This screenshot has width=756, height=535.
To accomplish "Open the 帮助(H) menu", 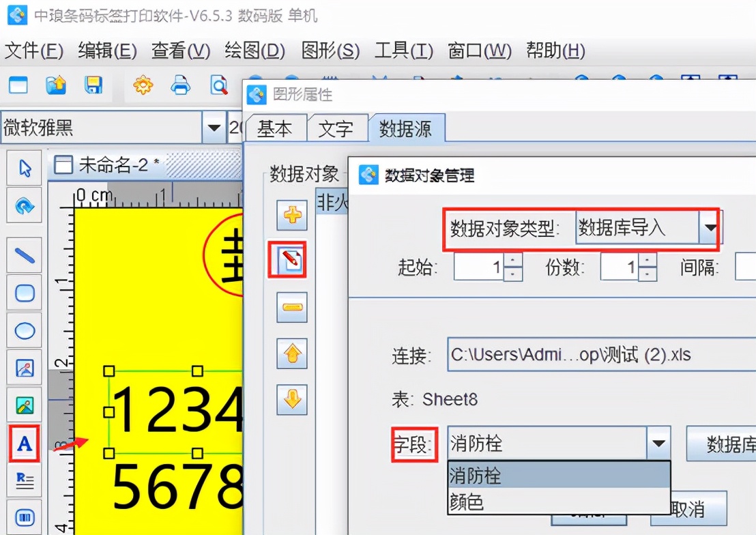I will coord(555,50).
